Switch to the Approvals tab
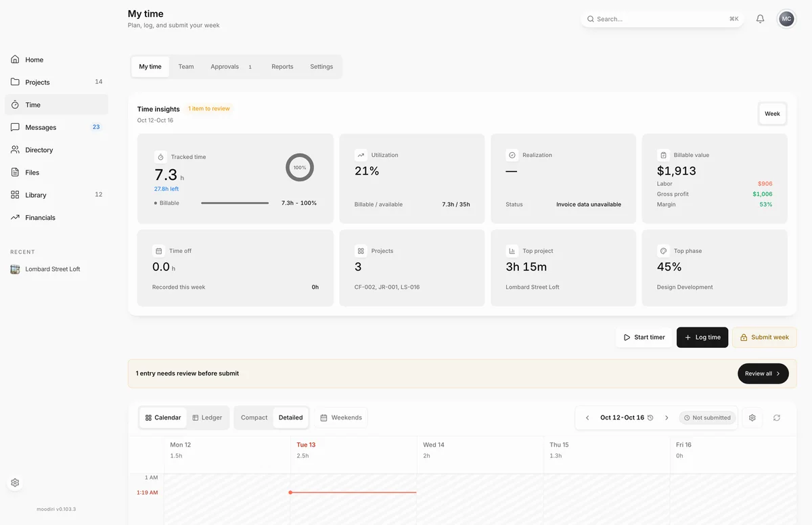The height and width of the screenshot is (525, 812). [x=231, y=67]
